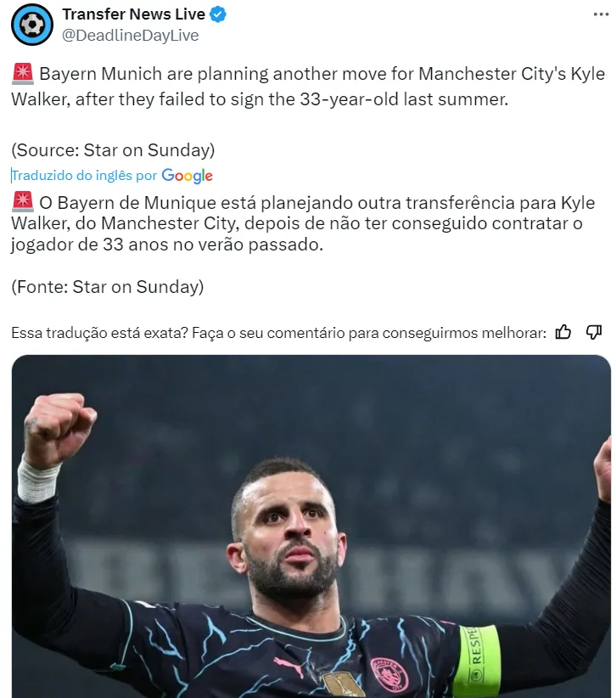Click the (Fonte: Star on Sunday) line
The width and height of the screenshot is (616, 698).
click(108, 287)
